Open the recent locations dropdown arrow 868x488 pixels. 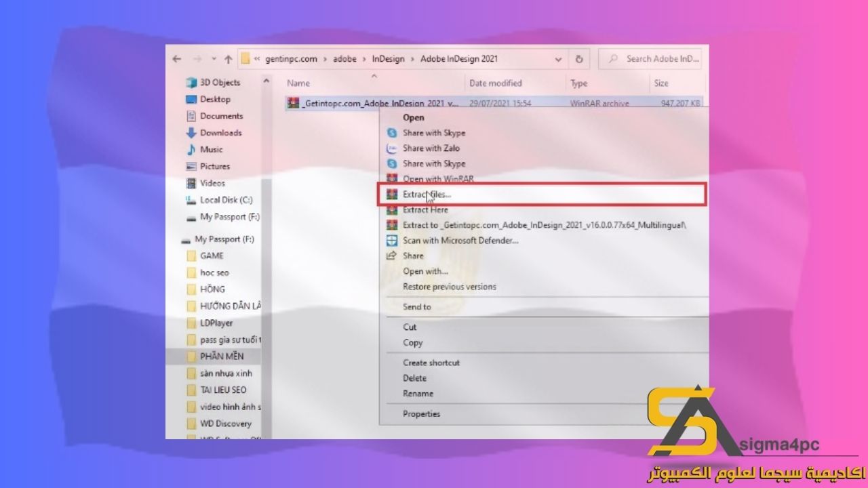coord(214,59)
